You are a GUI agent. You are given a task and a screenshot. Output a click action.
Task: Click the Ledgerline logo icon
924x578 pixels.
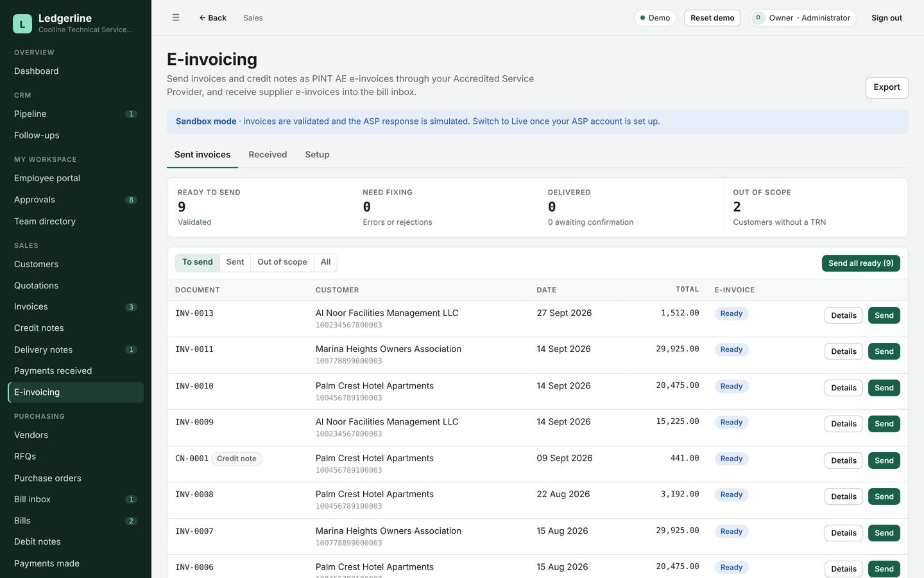pos(22,24)
